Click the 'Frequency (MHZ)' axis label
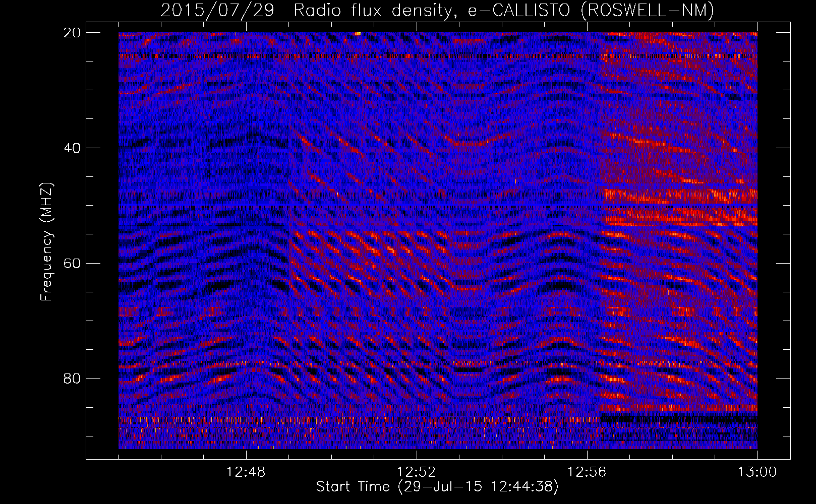 46,241
